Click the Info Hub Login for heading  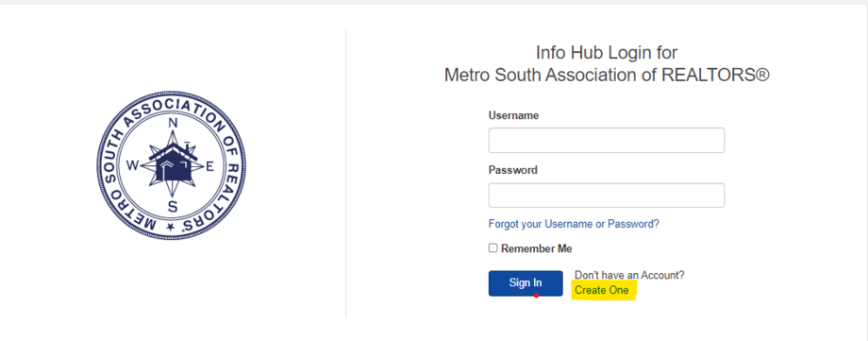[607, 53]
